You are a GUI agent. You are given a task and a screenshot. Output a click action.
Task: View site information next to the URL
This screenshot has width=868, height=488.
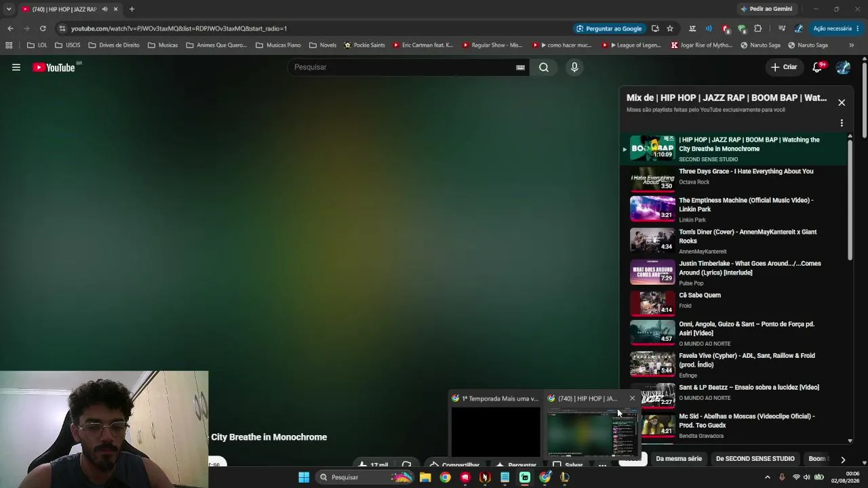[62, 28]
